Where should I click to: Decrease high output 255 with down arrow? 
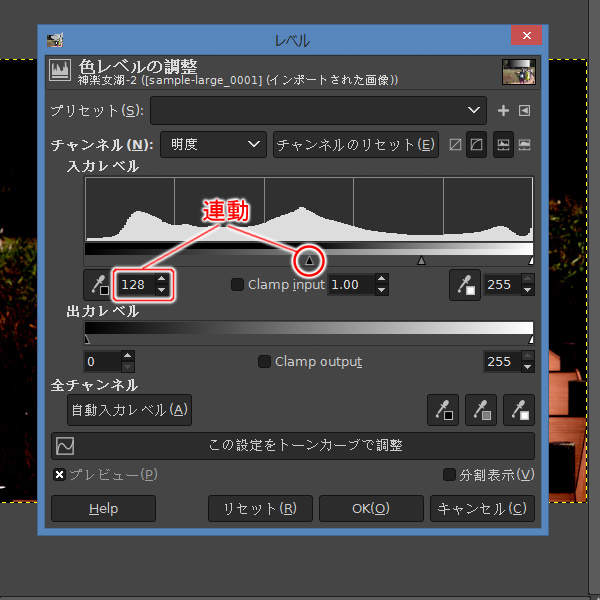(x=528, y=367)
